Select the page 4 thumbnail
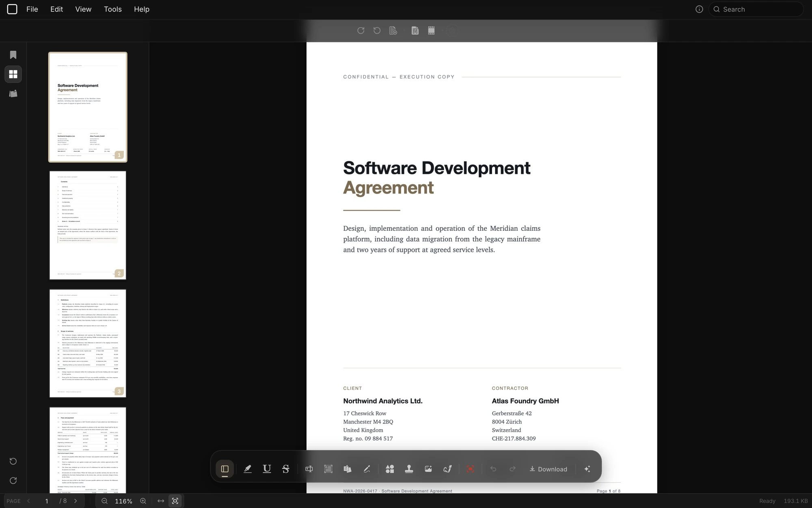 [88, 450]
